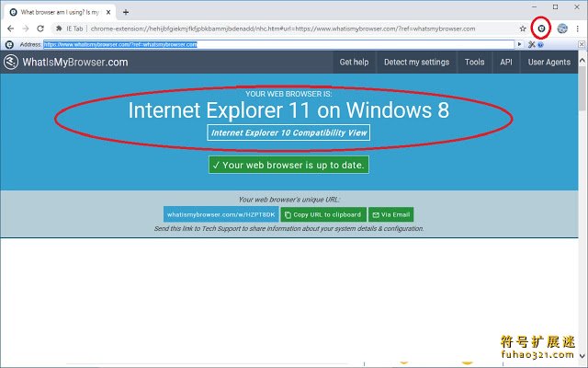
Task: Open Detect my settings menu
Action: (416, 63)
